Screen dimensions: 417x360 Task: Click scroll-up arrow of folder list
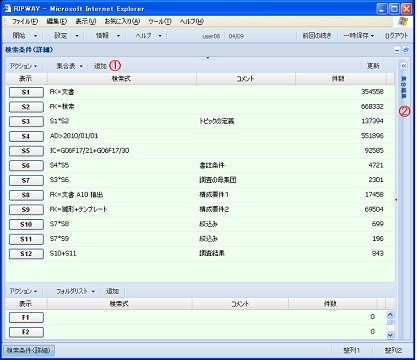click(x=390, y=315)
